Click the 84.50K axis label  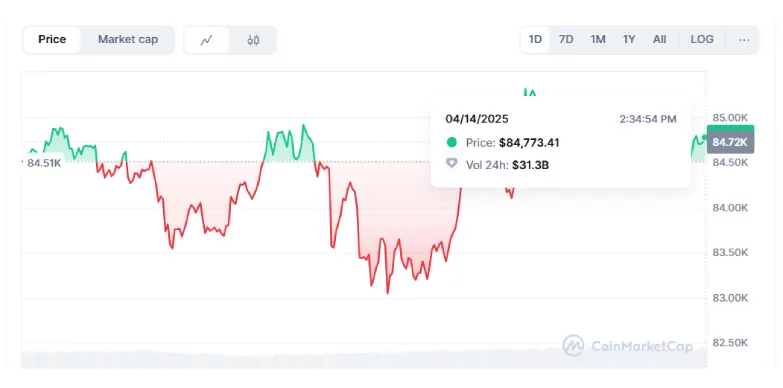point(730,163)
